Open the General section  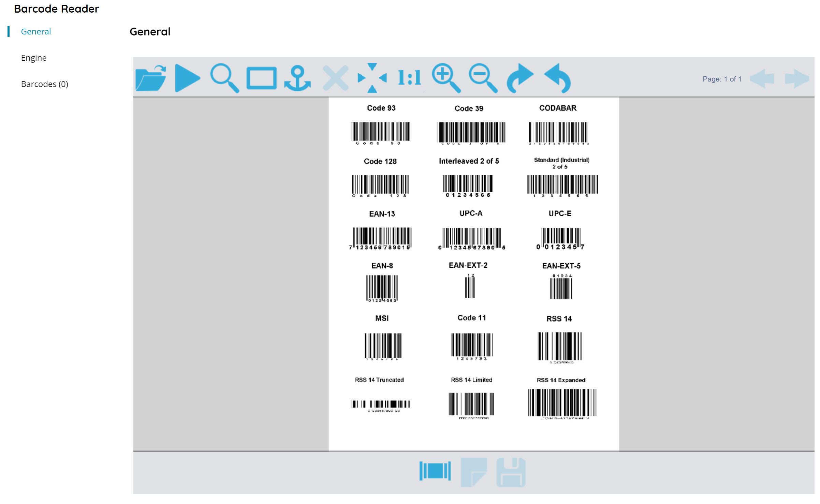(36, 31)
